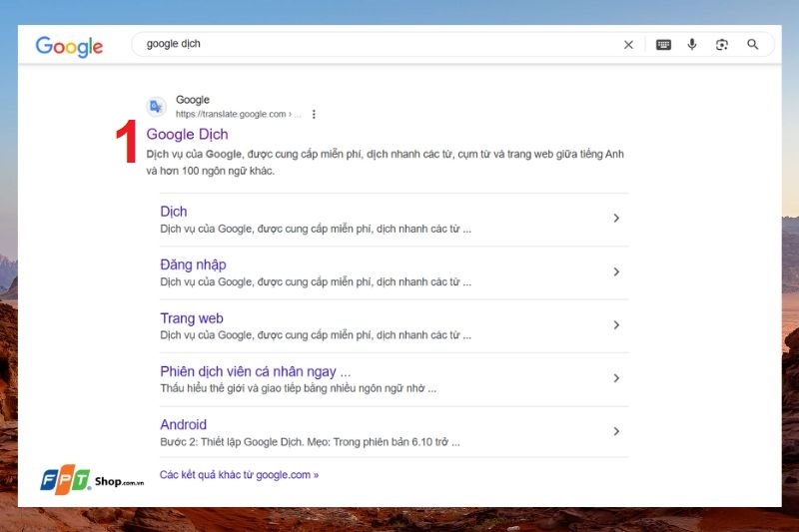Image resolution: width=799 pixels, height=532 pixels.
Task: Click 'Các kết quả khác từ google.com »'
Action: 239,475
